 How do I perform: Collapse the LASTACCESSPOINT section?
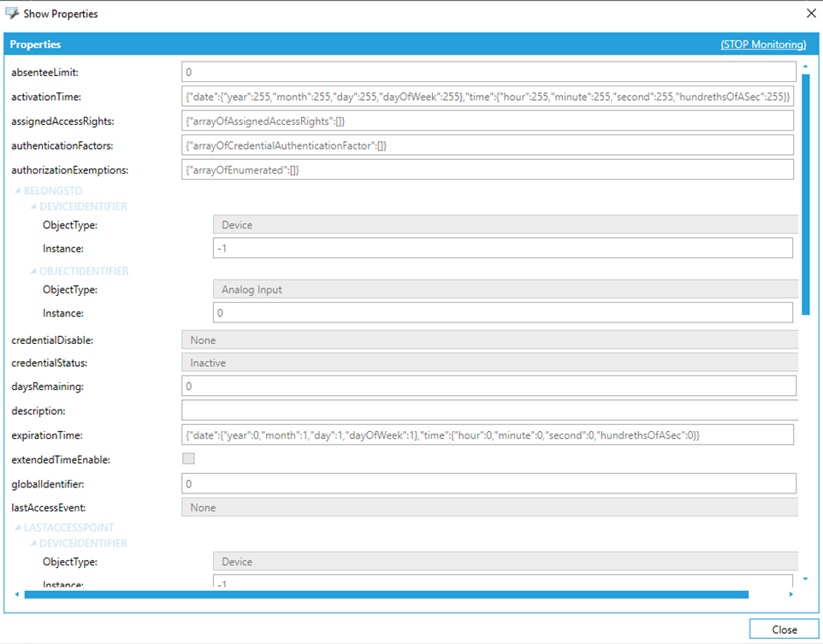coord(18,529)
